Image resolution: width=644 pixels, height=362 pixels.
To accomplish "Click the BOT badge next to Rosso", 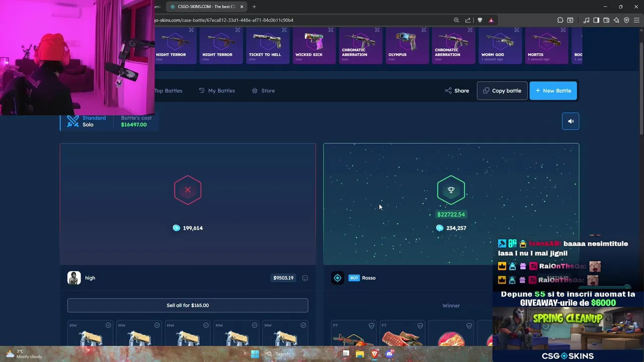I will point(354,278).
